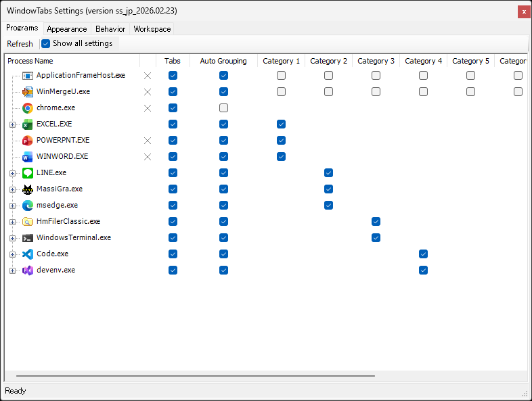Click the msedge.exe icon
Viewport: 532px width, 401px height.
coord(28,206)
